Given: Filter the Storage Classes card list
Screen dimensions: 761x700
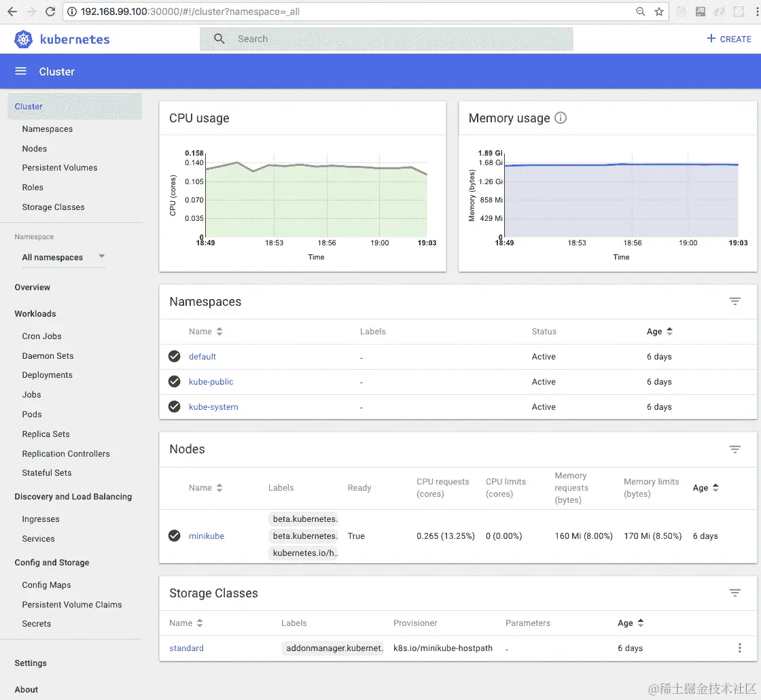Looking at the screenshot, I should (735, 593).
